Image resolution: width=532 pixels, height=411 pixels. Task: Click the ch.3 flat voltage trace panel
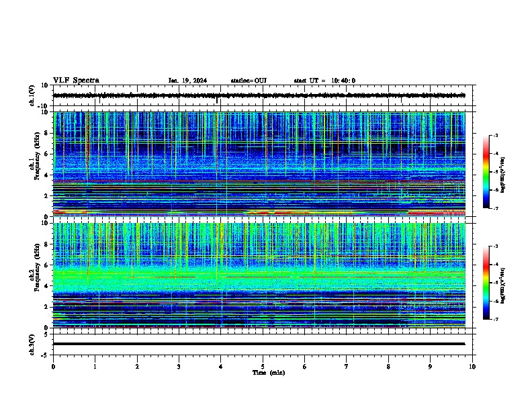coord(263,345)
